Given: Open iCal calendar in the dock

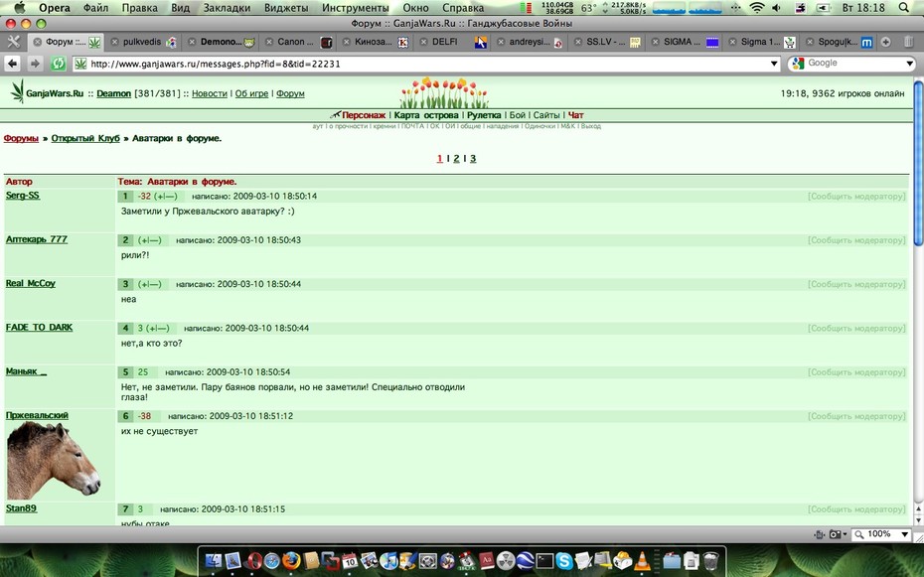Looking at the screenshot, I should 350,560.
